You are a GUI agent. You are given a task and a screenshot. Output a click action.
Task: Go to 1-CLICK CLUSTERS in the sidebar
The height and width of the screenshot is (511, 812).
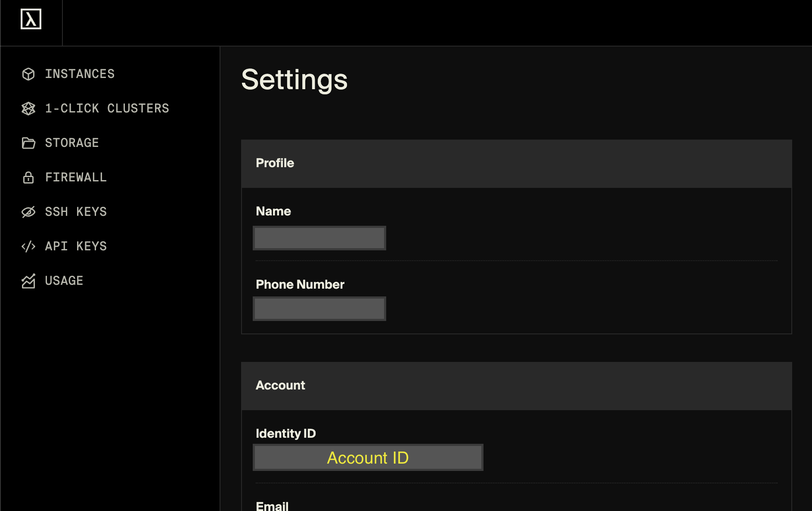(107, 109)
